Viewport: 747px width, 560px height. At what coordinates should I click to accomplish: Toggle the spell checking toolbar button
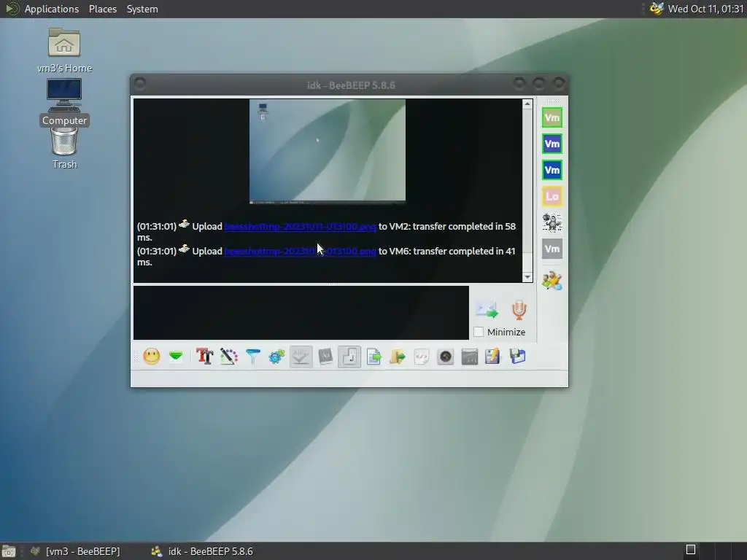(x=301, y=356)
